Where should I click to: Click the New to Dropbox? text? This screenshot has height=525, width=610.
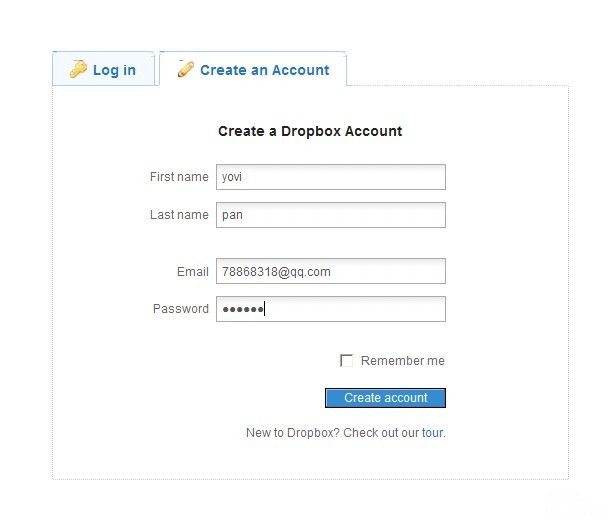[x=293, y=432]
